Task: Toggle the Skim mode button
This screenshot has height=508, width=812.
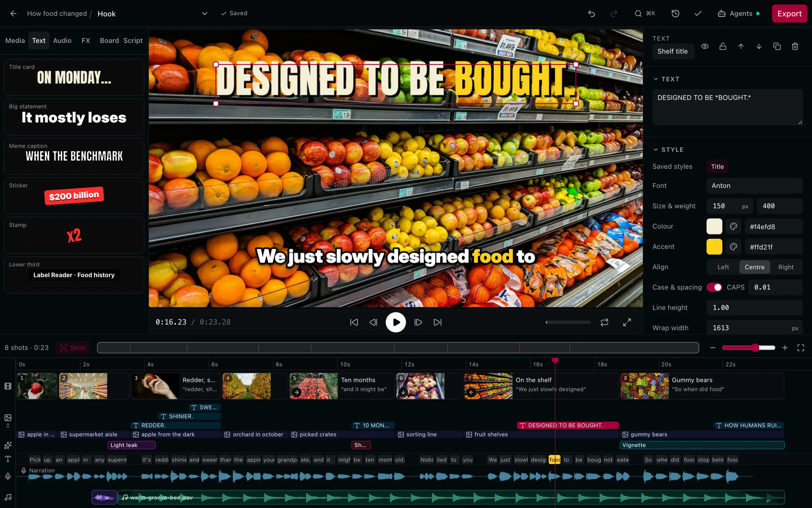Action: click(x=73, y=348)
